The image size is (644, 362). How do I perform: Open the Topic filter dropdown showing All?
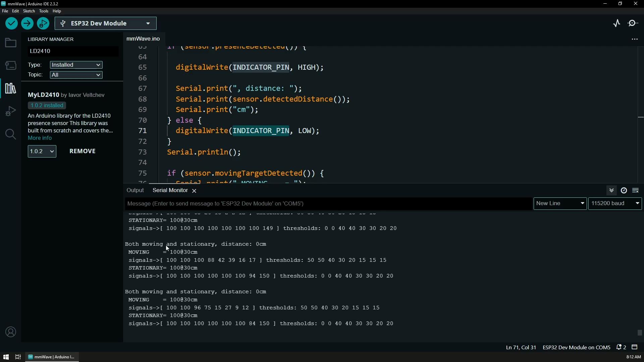[76, 75]
